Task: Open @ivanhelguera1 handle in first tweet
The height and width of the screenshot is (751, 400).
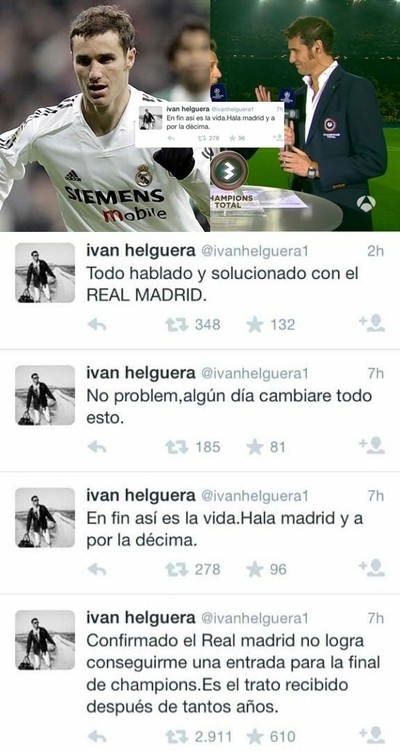Action: [254, 251]
